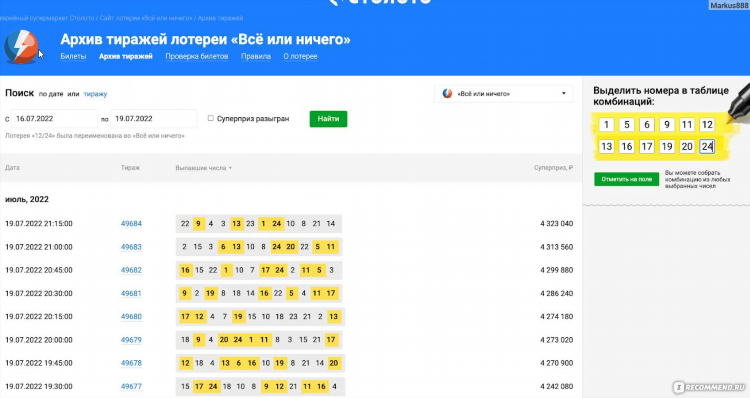The width and height of the screenshot is (750, 398).
Task: Click highlight number box 6
Action: click(647, 125)
